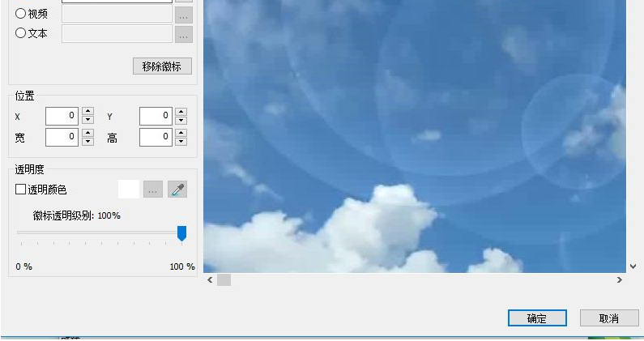
Task: Decrease the 高 height value
Action: 181,141
